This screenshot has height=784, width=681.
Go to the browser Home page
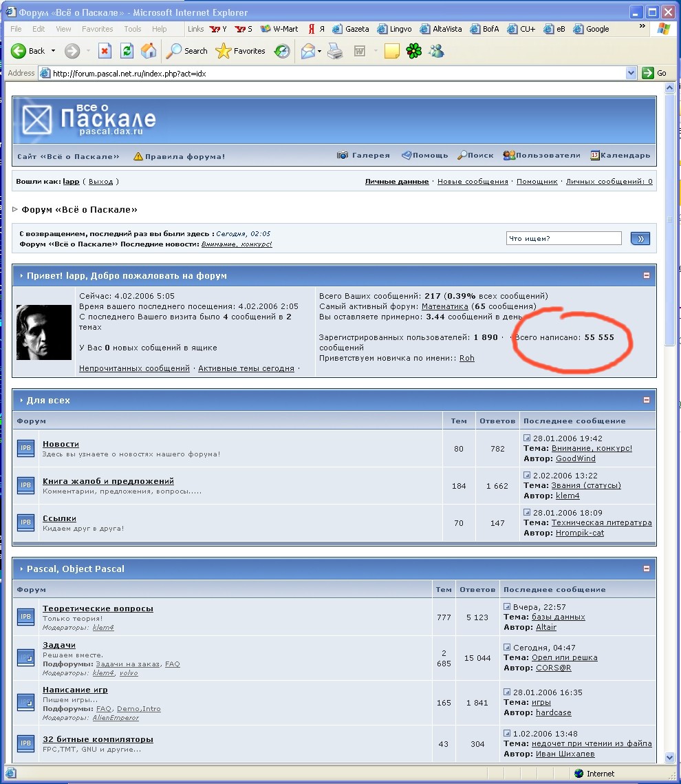pyautogui.click(x=149, y=51)
